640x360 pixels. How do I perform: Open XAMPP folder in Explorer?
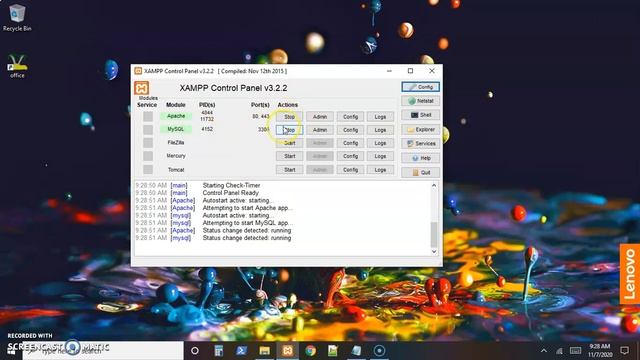(x=420, y=129)
